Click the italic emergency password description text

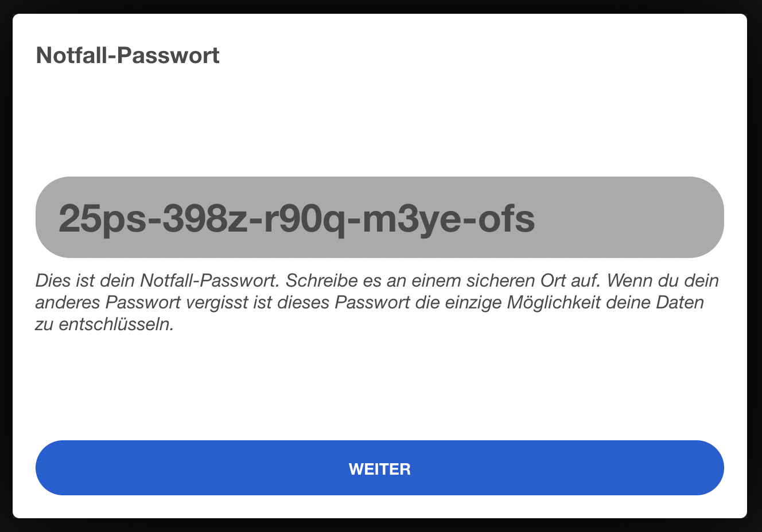pyautogui.click(x=376, y=302)
